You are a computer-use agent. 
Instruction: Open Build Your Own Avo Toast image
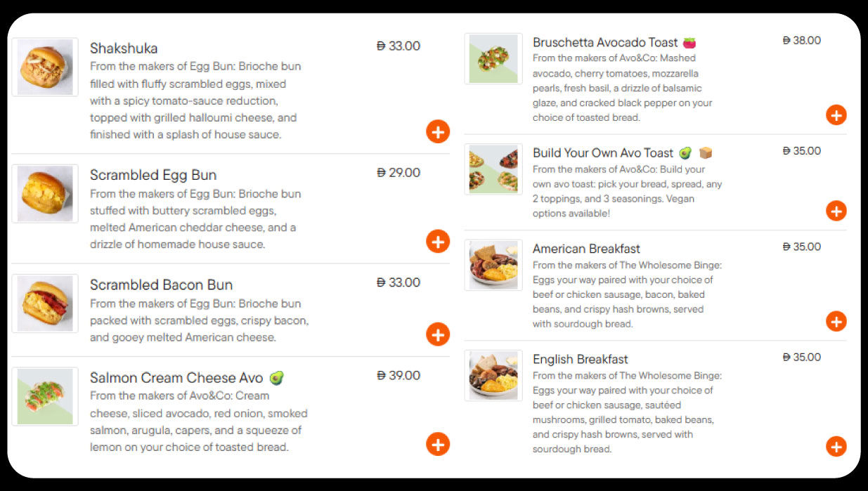(x=493, y=169)
